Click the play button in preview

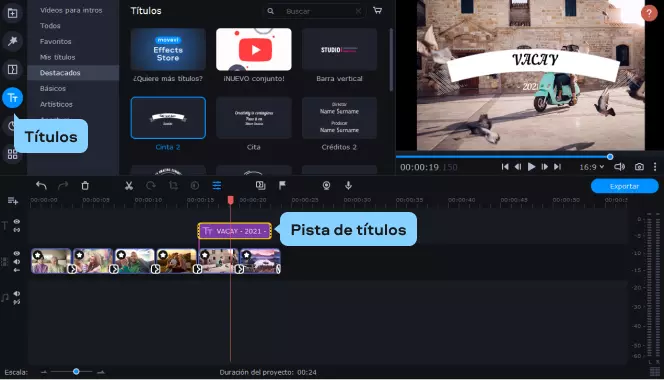point(531,167)
